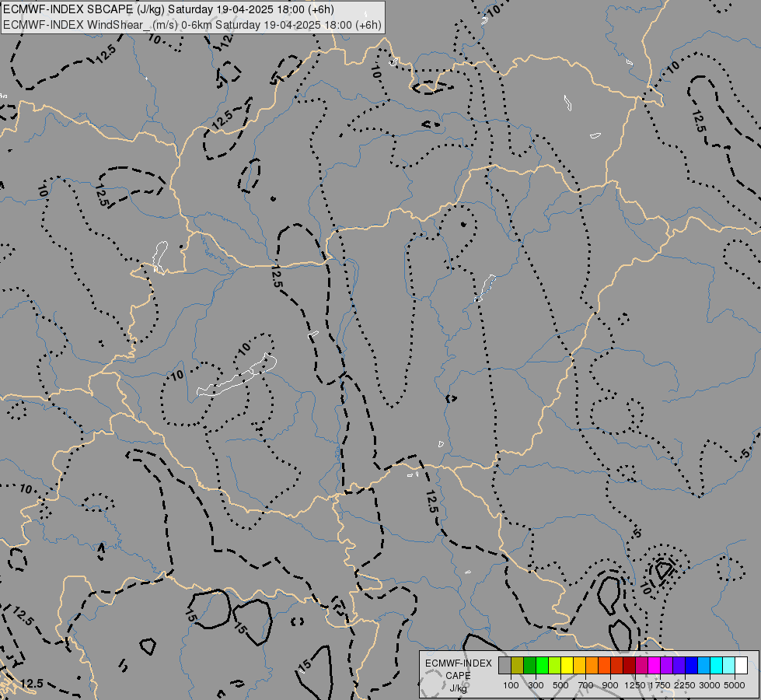Click the ECMWF-INDEX legend heading
The width and height of the screenshot is (761, 700).
[x=458, y=663]
